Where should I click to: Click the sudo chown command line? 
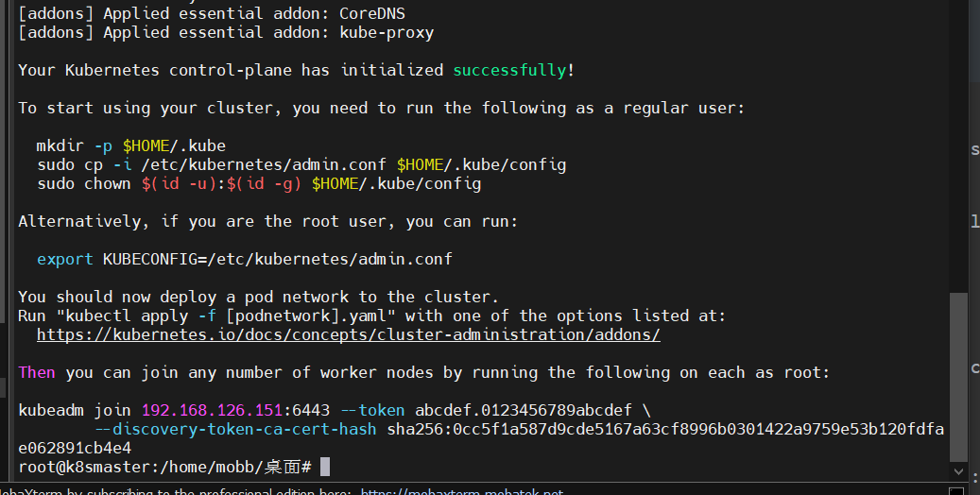click(x=258, y=183)
